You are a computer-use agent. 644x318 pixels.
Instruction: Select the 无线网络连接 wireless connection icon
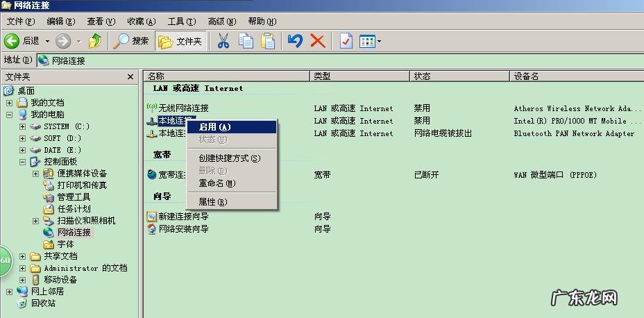[152, 108]
